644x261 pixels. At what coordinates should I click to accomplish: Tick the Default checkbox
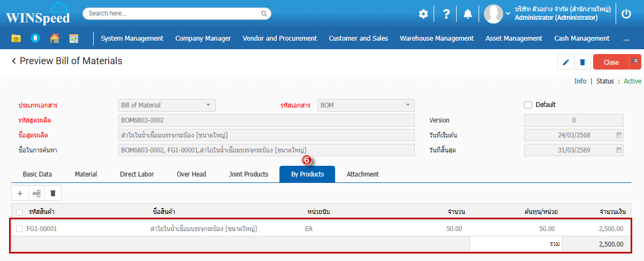click(x=528, y=105)
